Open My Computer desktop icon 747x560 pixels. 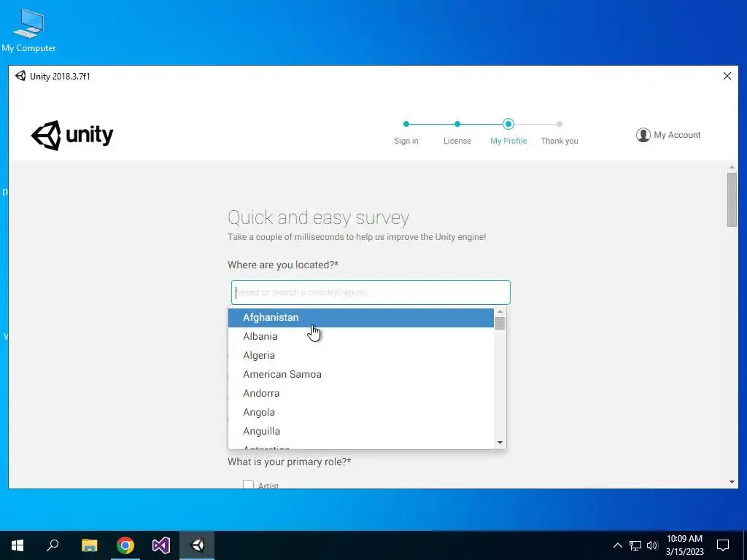(x=28, y=30)
